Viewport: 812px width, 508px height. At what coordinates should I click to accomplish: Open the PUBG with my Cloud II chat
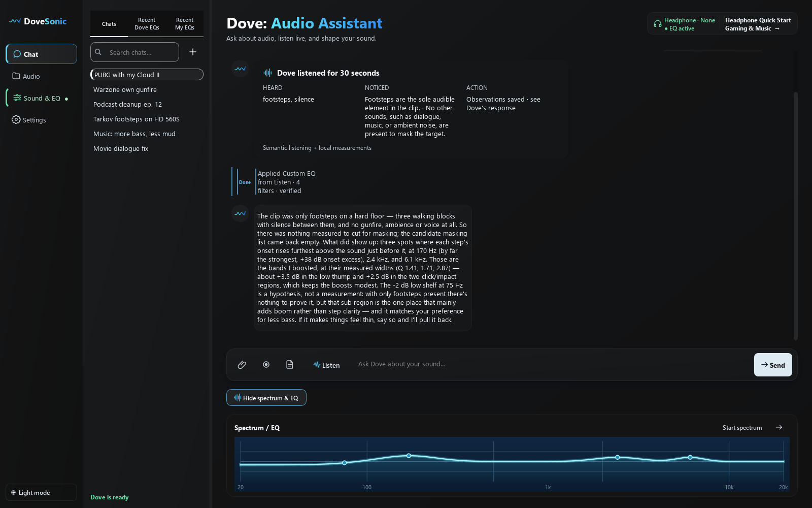coord(147,75)
